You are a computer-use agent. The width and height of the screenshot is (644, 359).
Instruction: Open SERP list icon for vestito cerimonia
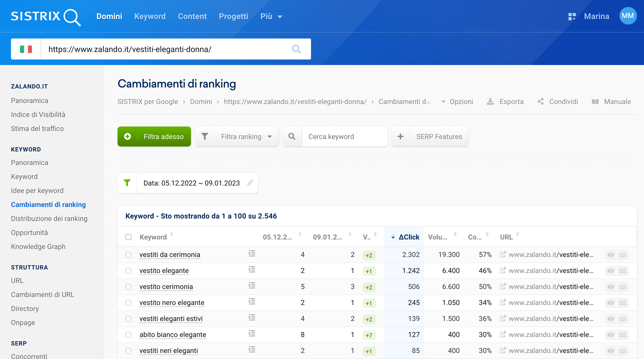(252, 286)
